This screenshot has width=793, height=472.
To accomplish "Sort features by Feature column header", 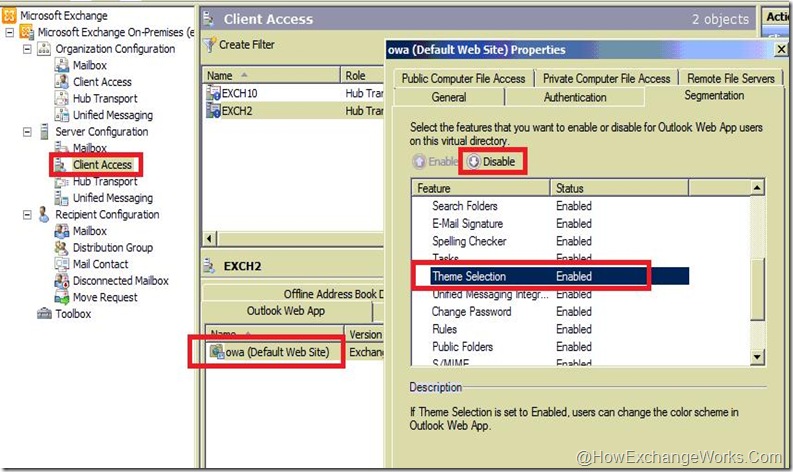I will [x=480, y=188].
